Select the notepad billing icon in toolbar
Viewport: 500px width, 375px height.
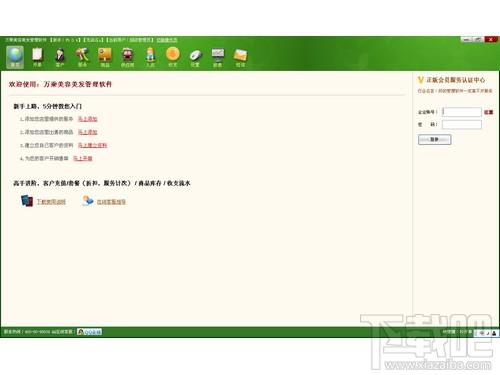[x=37, y=57]
